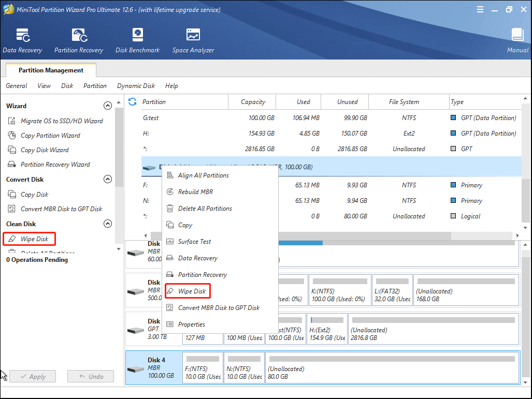Select the F:(NTFS) 10.0 GB block on Disk 4
This screenshot has width=532, height=399.
point(203,368)
